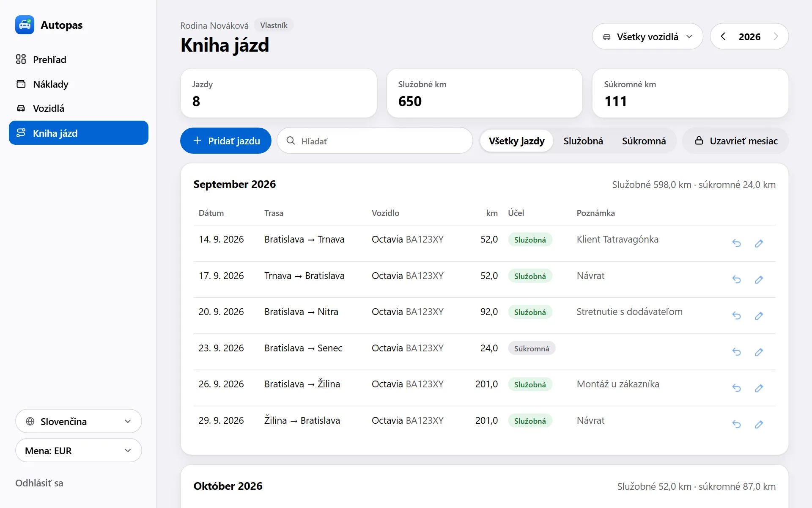
Task: Expand the Slovenčina language selector
Action: click(x=79, y=421)
